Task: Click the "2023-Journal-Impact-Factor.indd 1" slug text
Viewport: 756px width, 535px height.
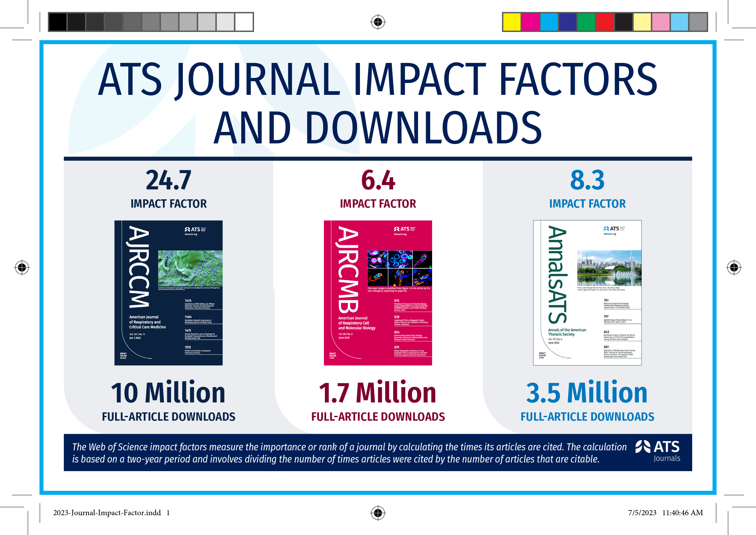Action: [111, 513]
